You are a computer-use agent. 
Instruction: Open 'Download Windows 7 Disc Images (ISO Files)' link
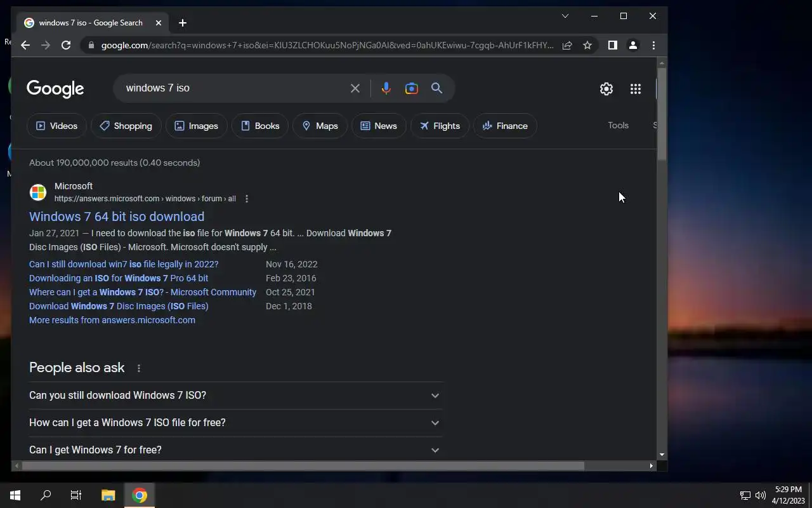pos(119,306)
